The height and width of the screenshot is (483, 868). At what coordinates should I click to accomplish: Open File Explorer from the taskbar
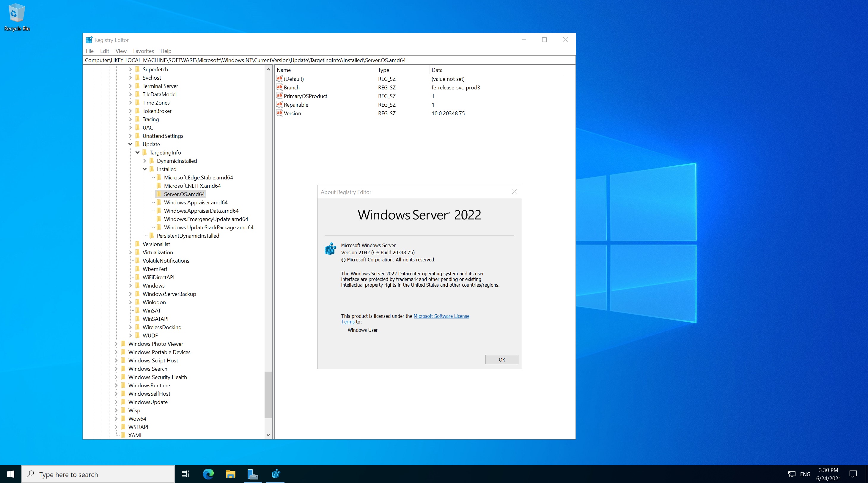pos(230,474)
